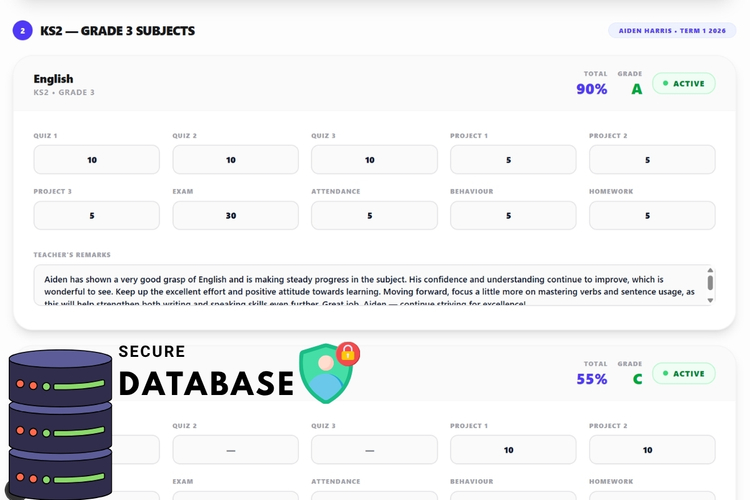Click the scroll up arrow in teacher's remarks

[x=710, y=270]
